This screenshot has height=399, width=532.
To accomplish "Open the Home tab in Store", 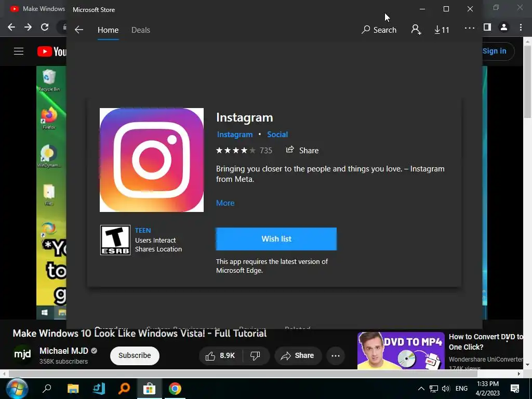I will [108, 30].
